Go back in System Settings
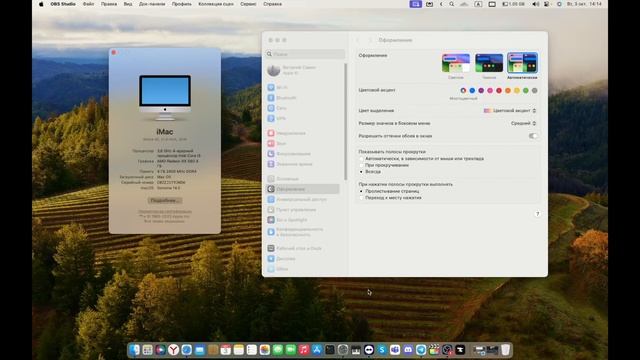Viewport: 640px width, 360px height. pyautogui.click(x=358, y=40)
